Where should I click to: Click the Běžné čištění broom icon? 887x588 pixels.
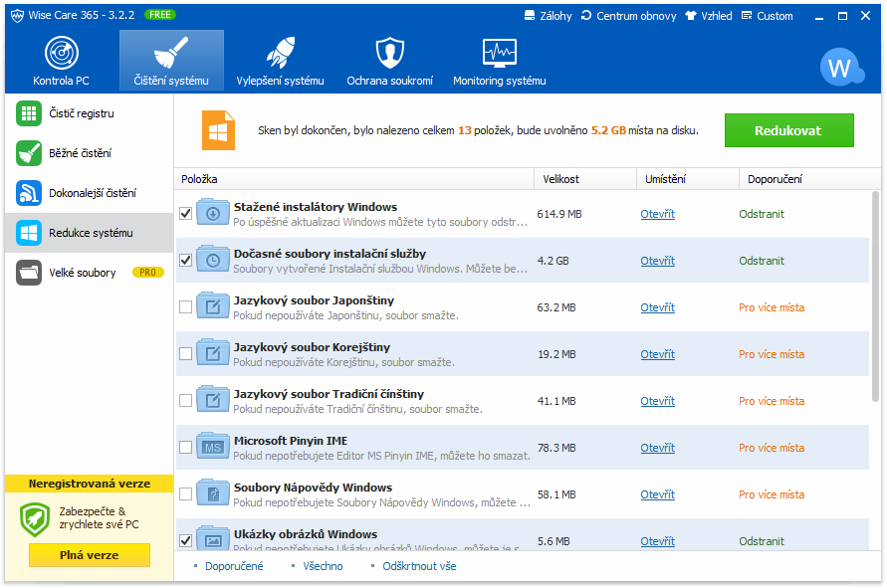point(29,153)
